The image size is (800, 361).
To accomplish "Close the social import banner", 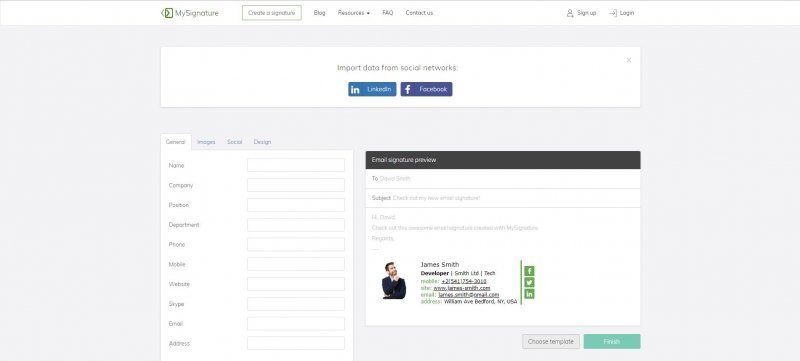I will pos(629,60).
